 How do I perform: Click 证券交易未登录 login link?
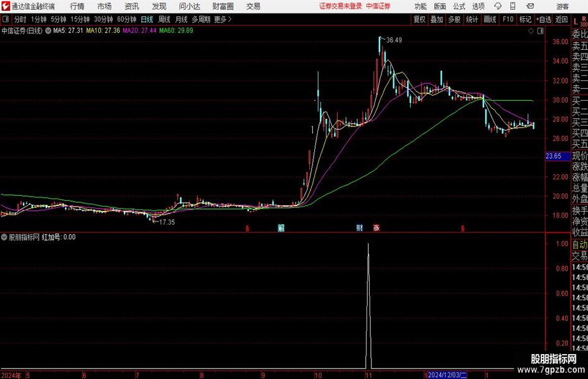coord(340,6)
